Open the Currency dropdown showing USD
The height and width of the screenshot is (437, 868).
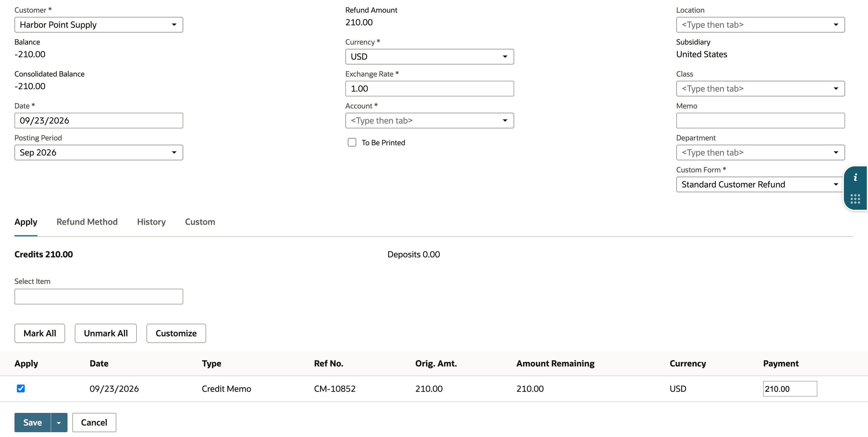[429, 57]
